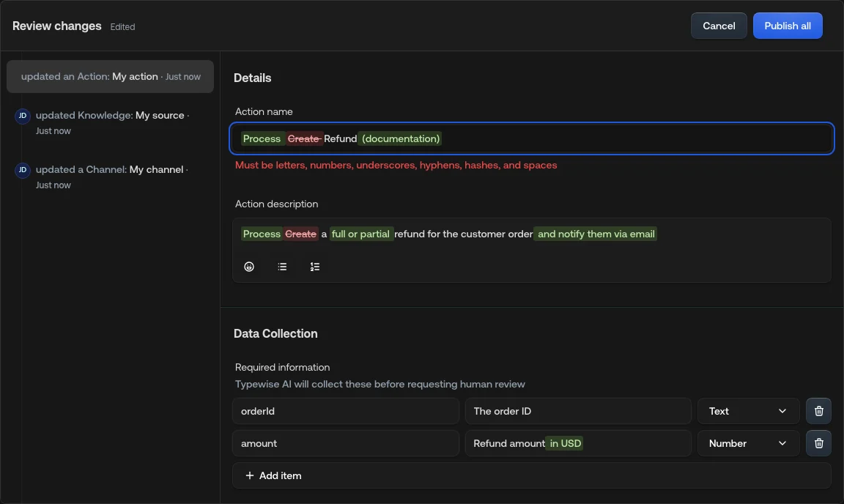
Task: Click the 'full or partial' highlighted addition
Action: coord(360,234)
